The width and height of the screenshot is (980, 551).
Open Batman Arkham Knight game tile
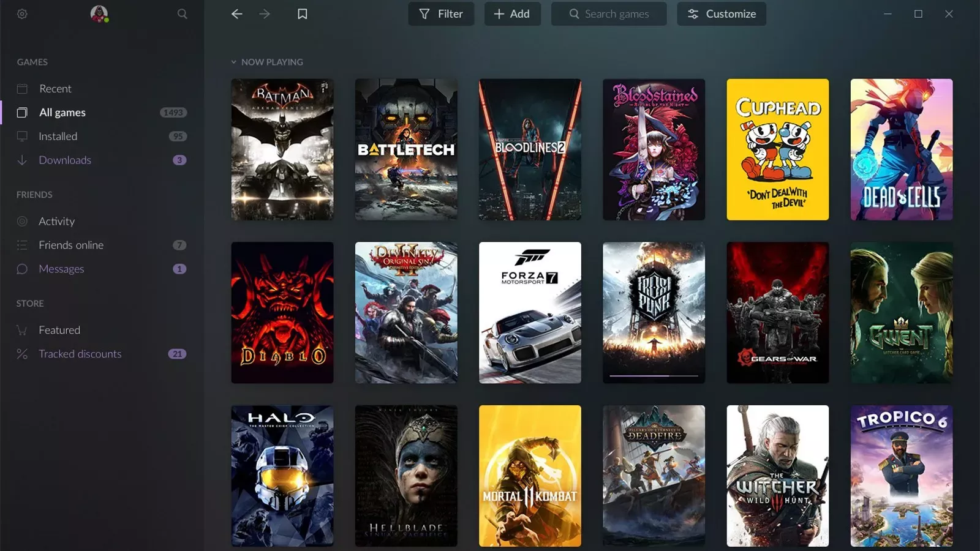pos(282,149)
